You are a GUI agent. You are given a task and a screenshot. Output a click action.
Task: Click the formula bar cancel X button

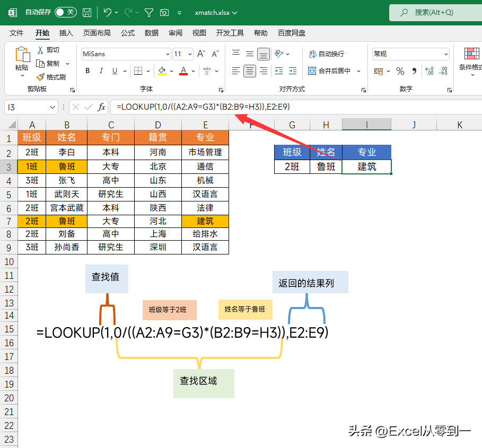click(76, 107)
